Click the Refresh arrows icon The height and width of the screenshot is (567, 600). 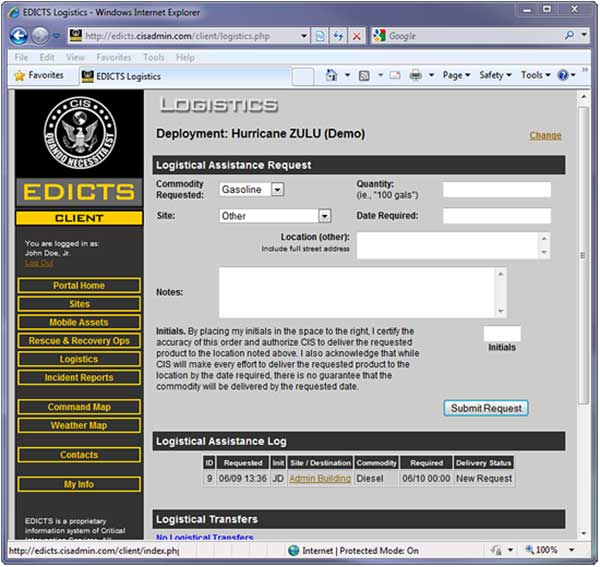point(338,36)
